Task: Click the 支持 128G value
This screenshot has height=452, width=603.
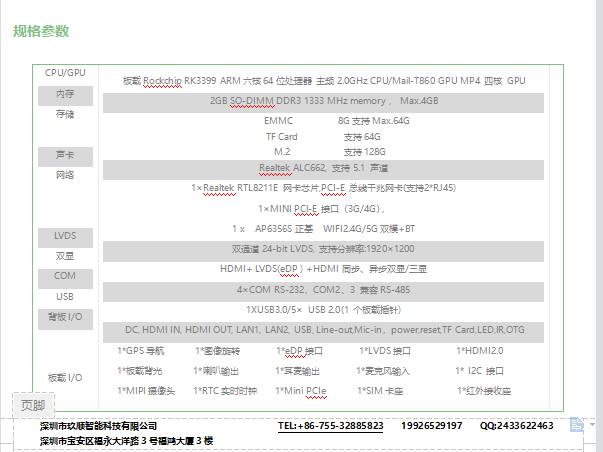Action: (x=364, y=152)
